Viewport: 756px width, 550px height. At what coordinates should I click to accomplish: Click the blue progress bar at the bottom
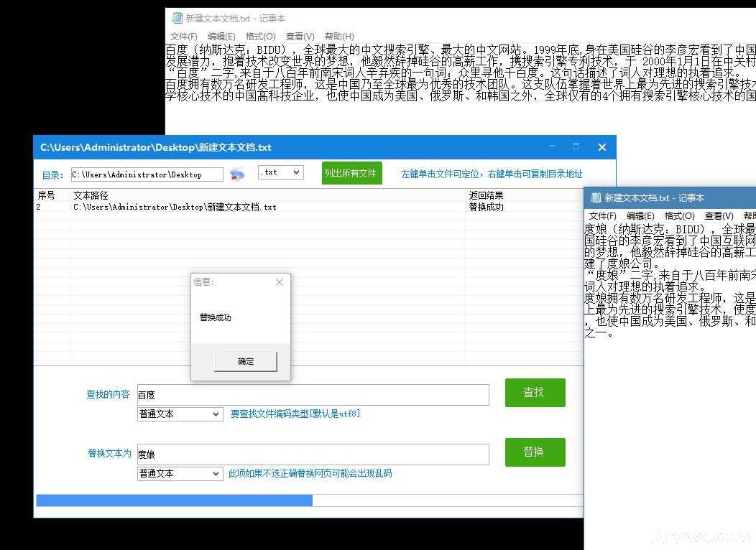click(175, 500)
